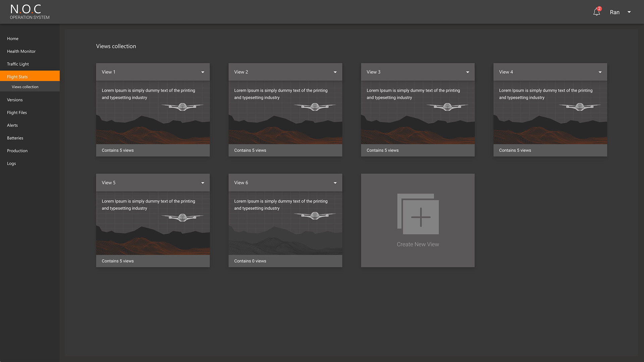
Task: Select Views collection sub-item in sidebar
Action: coord(30,87)
